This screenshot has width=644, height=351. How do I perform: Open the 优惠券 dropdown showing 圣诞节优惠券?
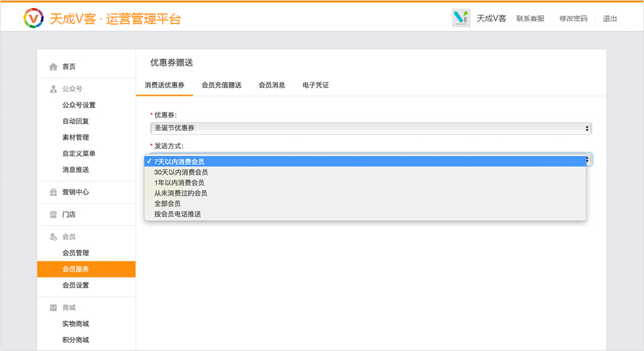(x=370, y=128)
